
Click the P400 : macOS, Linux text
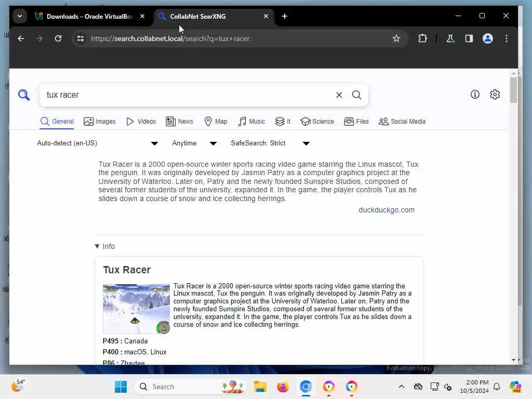pyautogui.click(x=135, y=352)
